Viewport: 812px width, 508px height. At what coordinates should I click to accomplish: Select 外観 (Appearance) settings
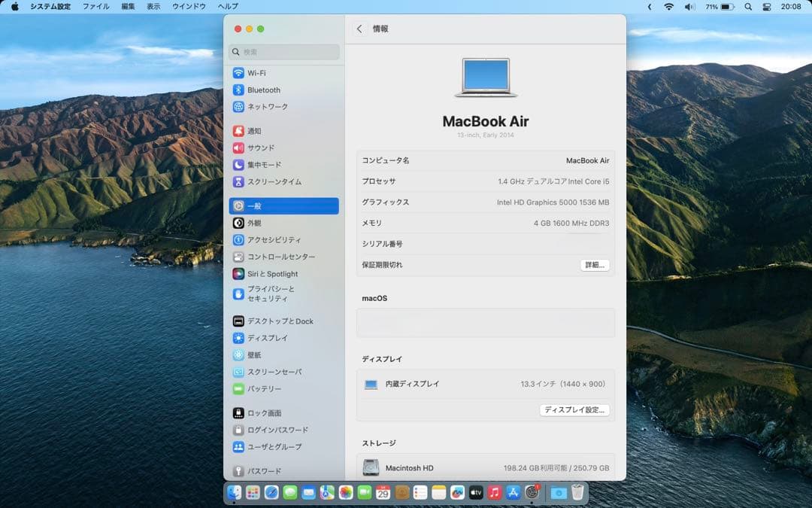259,223
